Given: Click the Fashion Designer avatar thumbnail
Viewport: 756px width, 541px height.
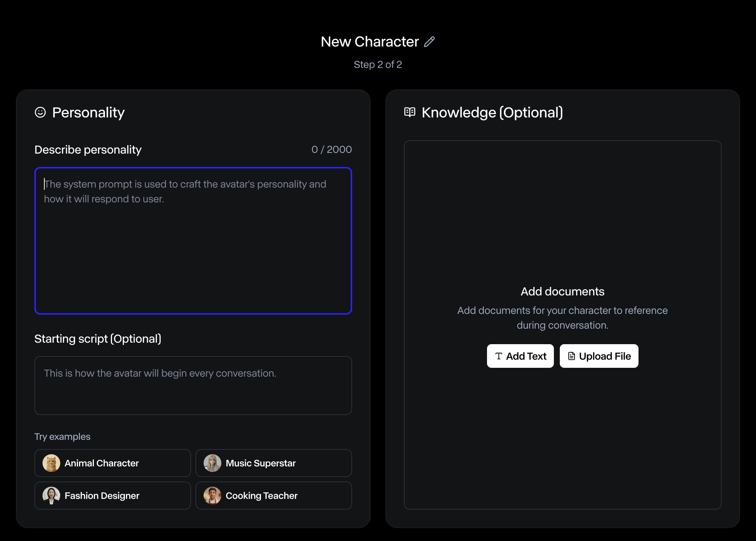Looking at the screenshot, I should (51, 496).
